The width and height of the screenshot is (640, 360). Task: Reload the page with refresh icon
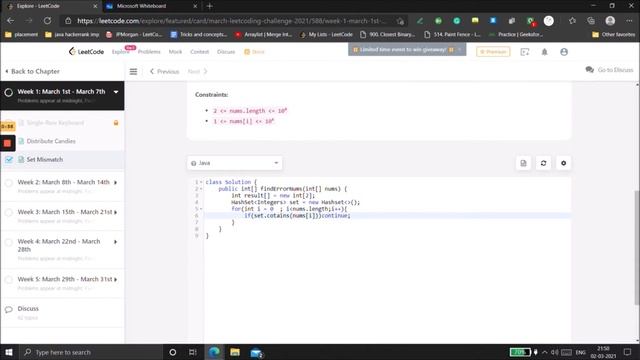[x=47, y=20]
